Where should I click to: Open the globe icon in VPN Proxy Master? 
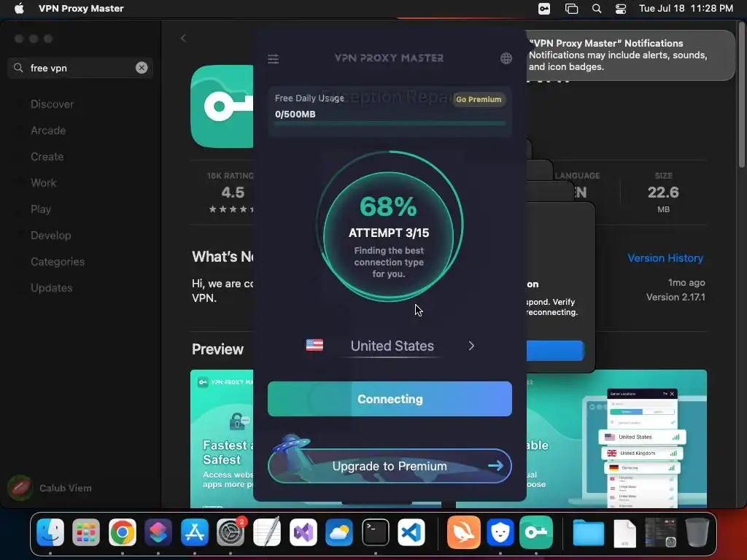pos(506,58)
